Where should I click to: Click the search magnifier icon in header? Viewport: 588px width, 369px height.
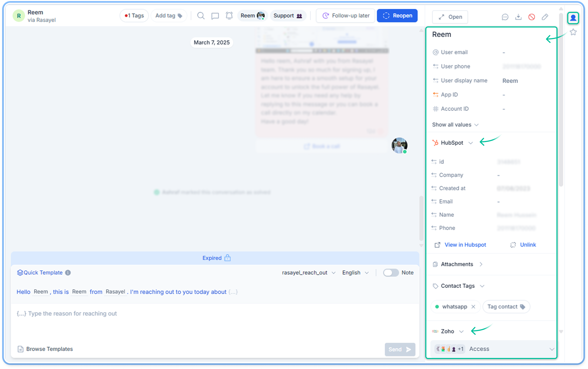point(200,16)
